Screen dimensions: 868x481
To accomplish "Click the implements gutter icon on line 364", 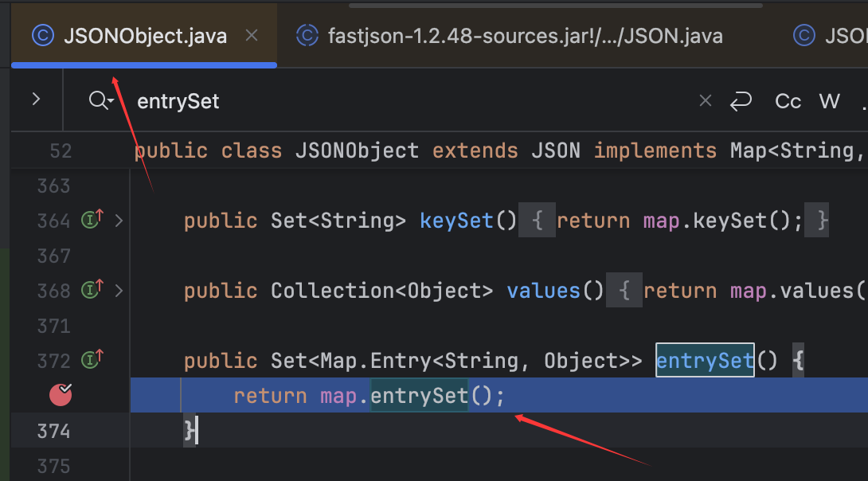I will [x=92, y=219].
